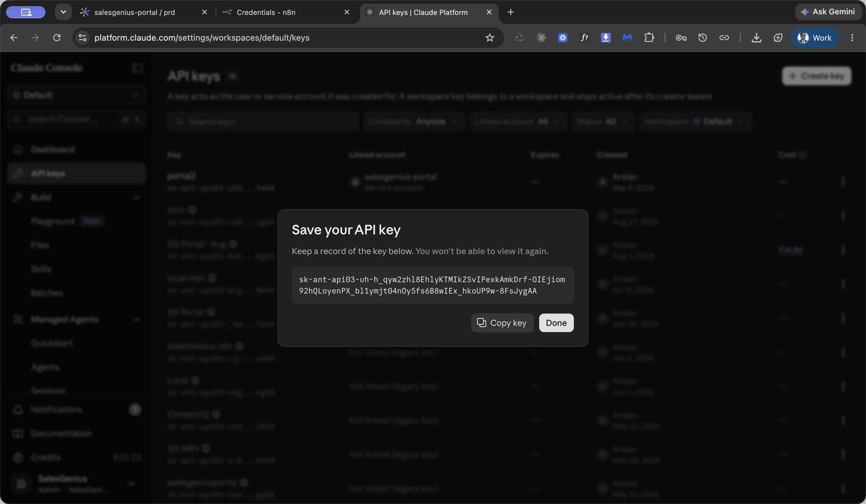Screen dimensions: 866x504
Task: Open the blue download-arrow extension
Action: (x=606, y=37)
